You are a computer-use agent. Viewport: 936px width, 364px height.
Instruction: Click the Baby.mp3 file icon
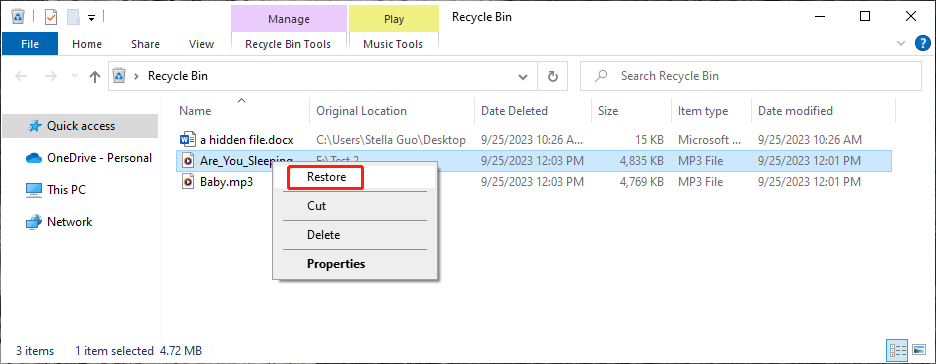[x=188, y=182]
